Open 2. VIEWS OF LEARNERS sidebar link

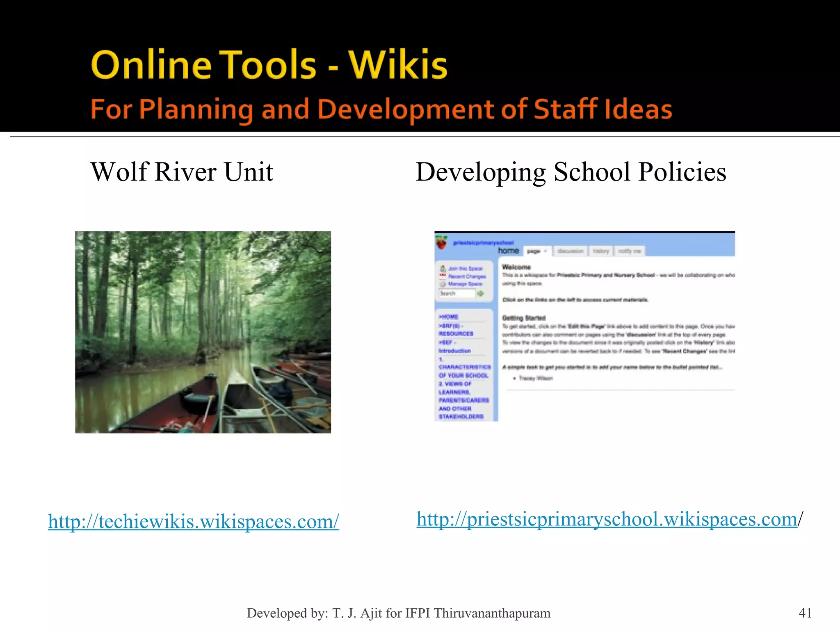coord(463,400)
